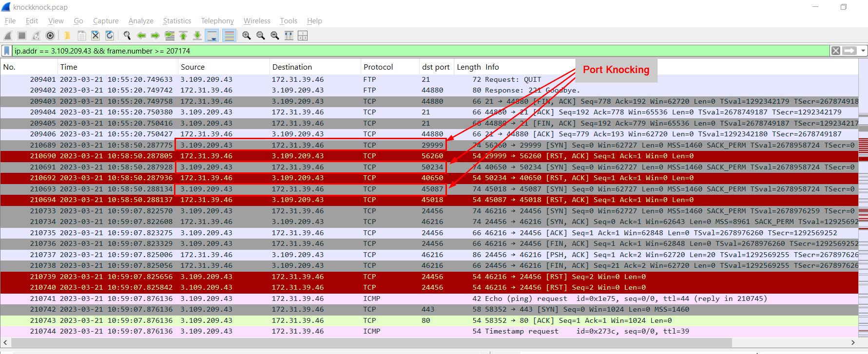This screenshot has height=354, width=868.
Task: Sort by the Protocol column header
Action: [x=378, y=67]
